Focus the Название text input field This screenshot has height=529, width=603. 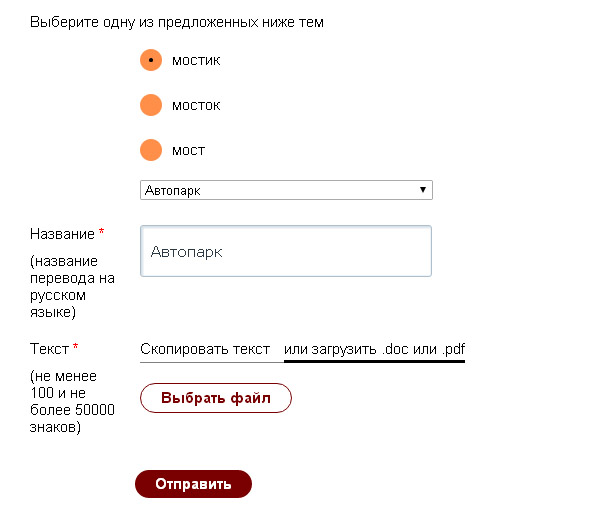pyautogui.click(x=286, y=251)
